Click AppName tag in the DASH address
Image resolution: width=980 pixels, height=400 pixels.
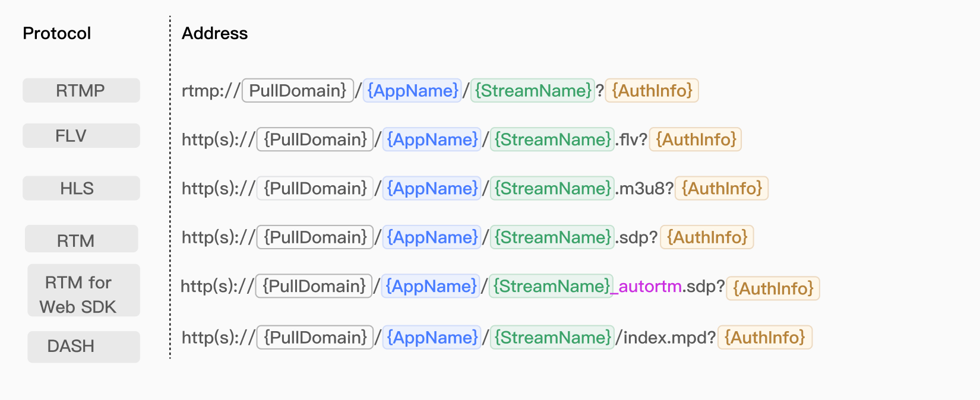coord(432,337)
